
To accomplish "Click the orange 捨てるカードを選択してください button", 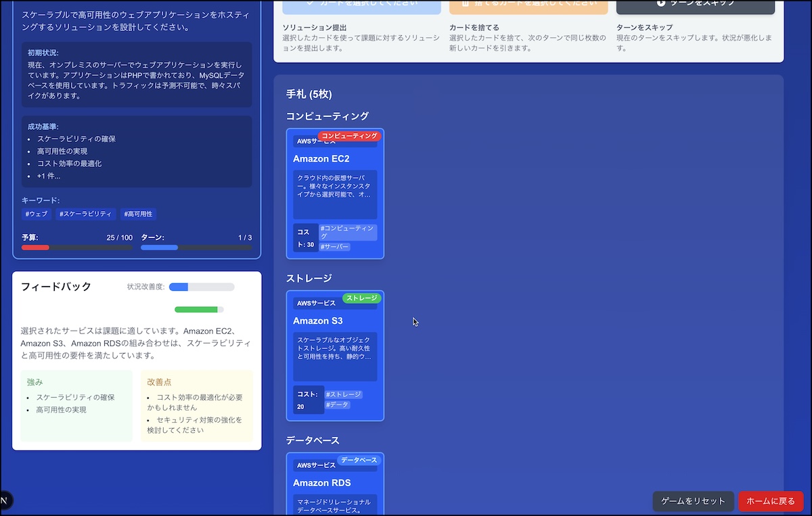I will (528, 5).
